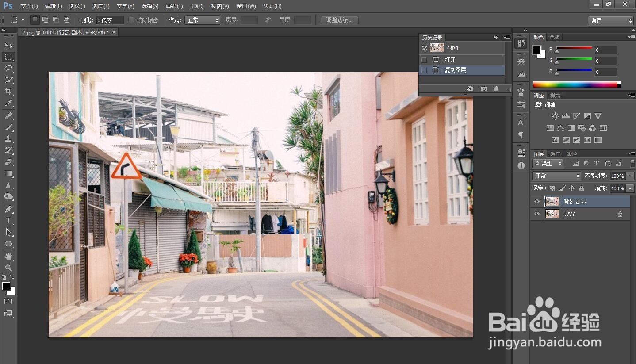
Task: Select the Eraser tool
Action: (8, 162)
